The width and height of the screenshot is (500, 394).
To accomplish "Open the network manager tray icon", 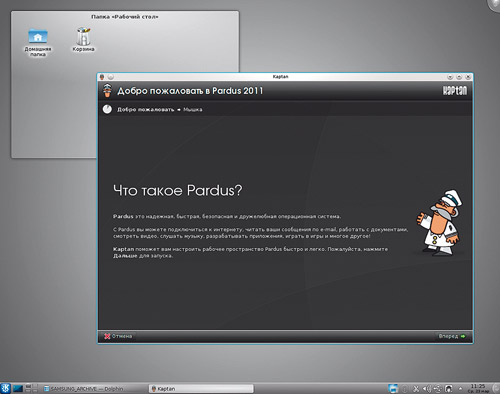I will (448, 389).
